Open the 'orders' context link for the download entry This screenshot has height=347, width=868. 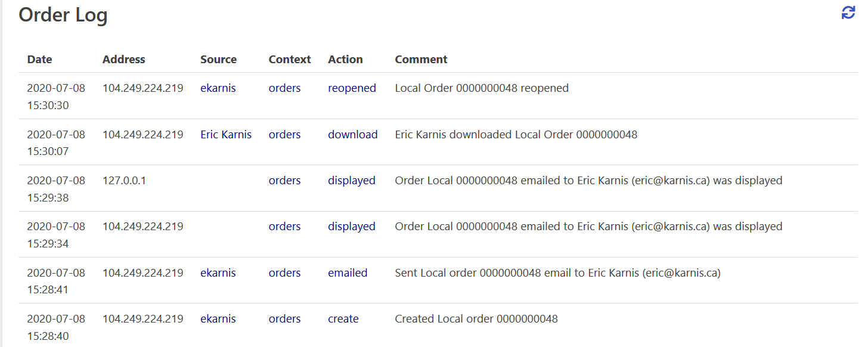pyautogui.click(x=284, y=134)
